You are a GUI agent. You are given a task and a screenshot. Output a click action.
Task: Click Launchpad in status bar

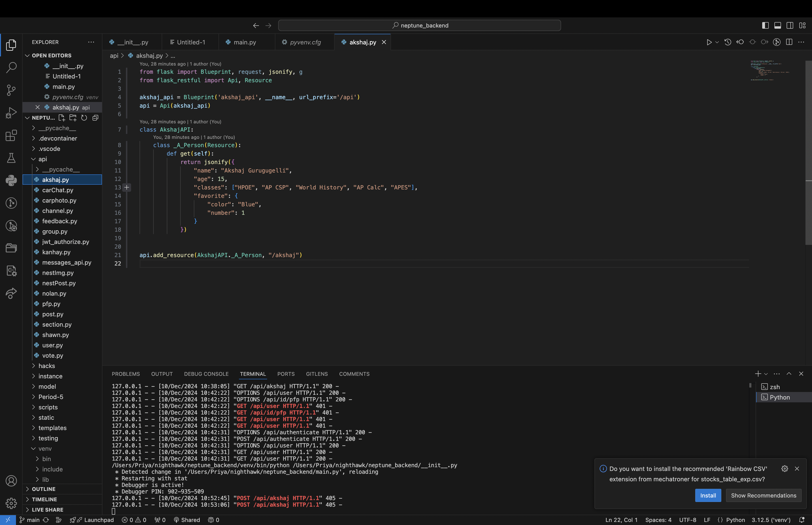92,520
